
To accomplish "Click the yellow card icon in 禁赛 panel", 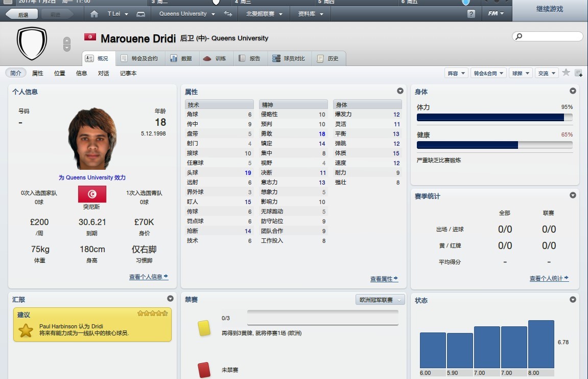I will coord(204,327).
